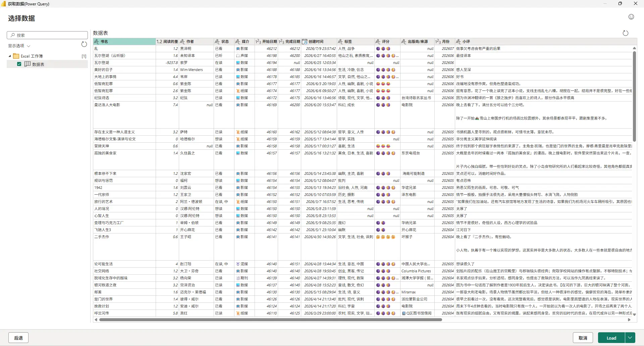Click the ABC type icon of 媒介 column
Viewport: 644px width, 346px height.
point(238,42)
